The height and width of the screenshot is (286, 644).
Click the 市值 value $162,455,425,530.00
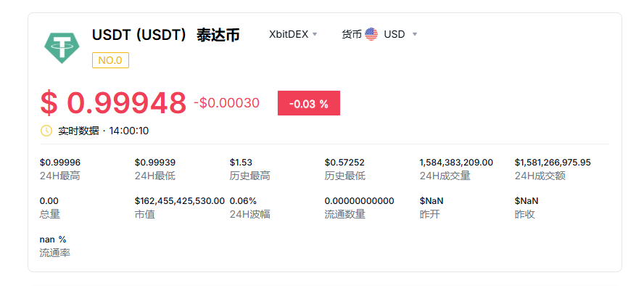point(179,201)
